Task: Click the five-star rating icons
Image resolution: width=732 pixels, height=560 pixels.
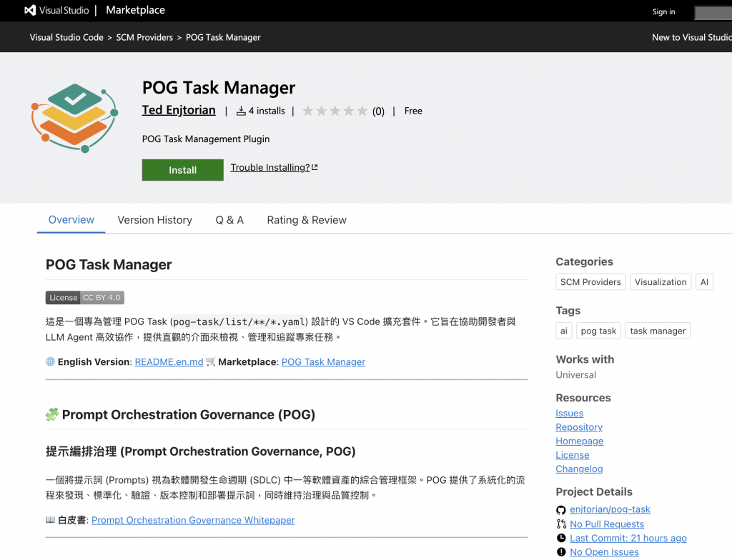Action: tap(335, 111)
